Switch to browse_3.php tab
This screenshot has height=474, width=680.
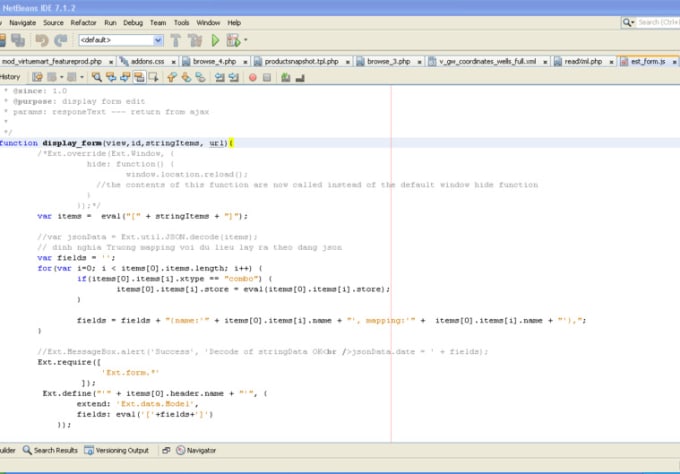[x=389, y=62]
